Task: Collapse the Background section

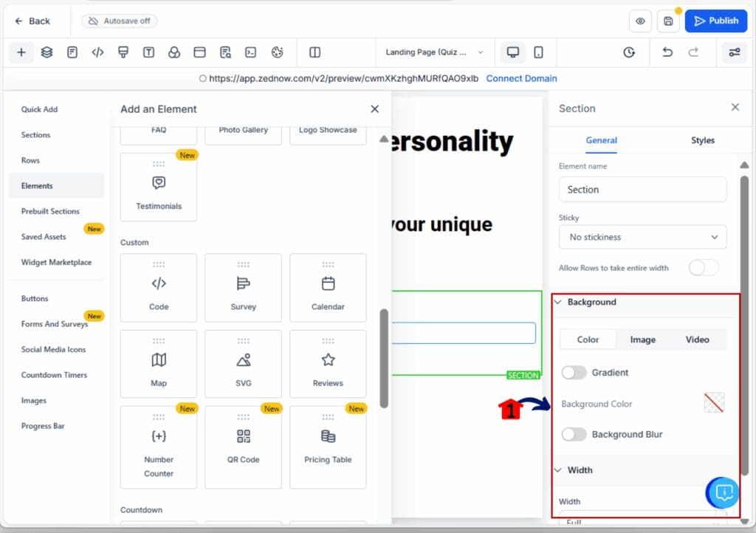Action: tap(559, 302)
